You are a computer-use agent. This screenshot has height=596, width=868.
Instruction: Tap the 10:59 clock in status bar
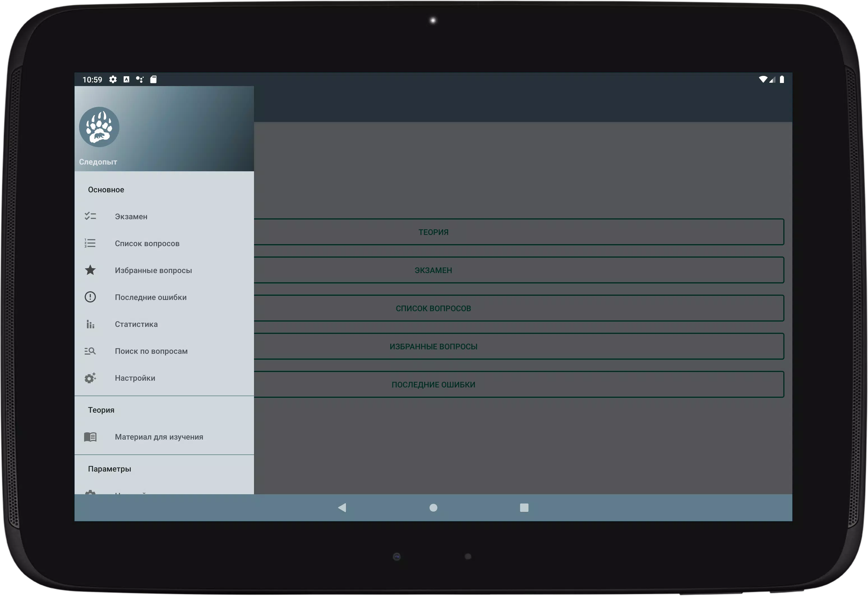[x=92, y=80]
